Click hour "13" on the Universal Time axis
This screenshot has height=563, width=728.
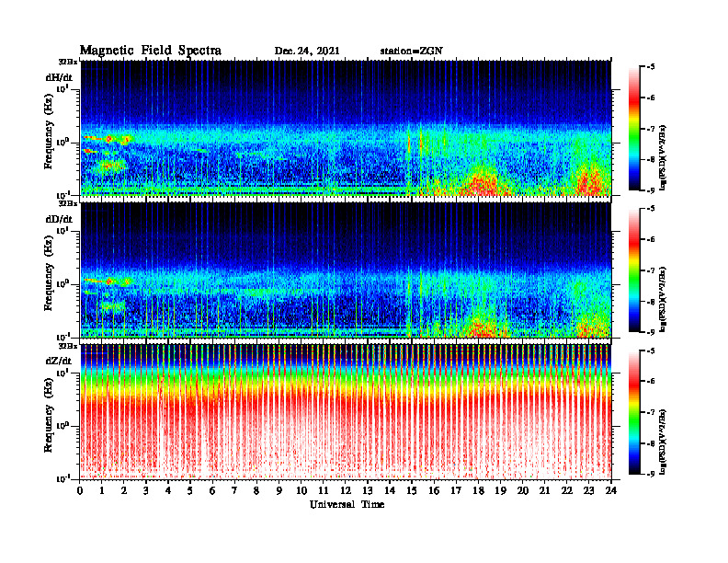(x=368, y=490)
